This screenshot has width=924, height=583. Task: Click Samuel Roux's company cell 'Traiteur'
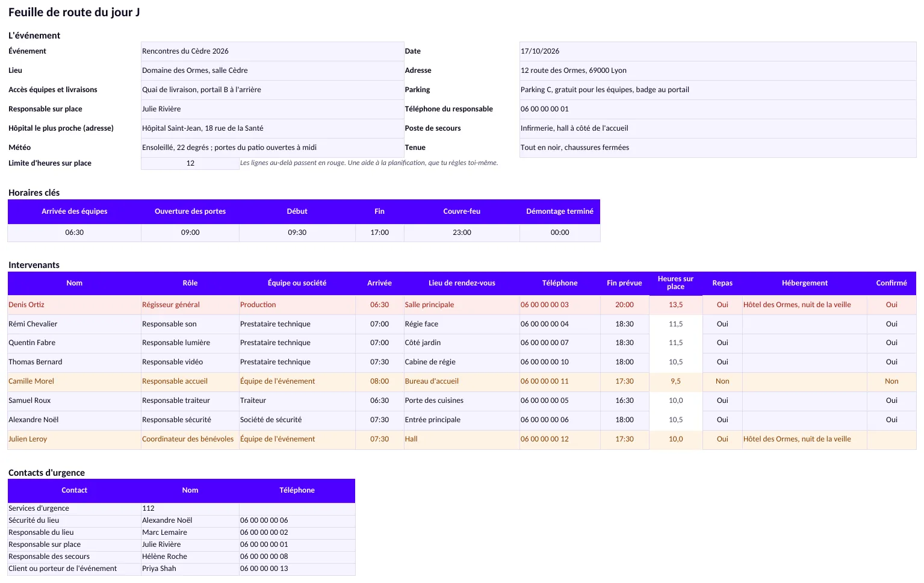(297, 401)
